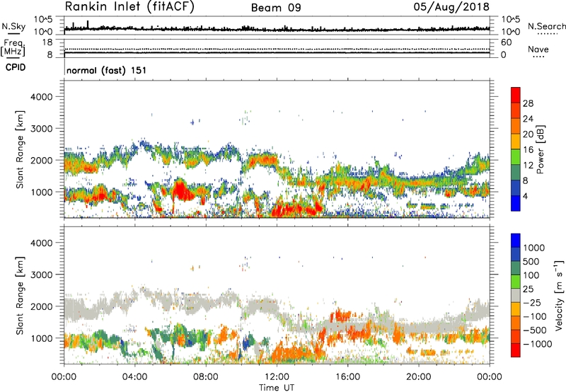Viewport: 566px width, 392px height.
Task: Pick the blue bottom segment of power colorbar
Action: click(x=516, y=203)
